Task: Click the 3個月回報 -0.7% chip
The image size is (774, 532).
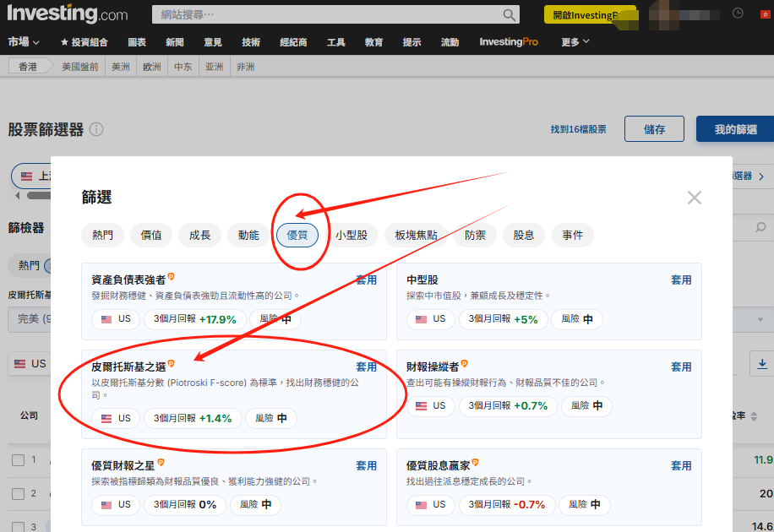Action: (x=507, y=505)
